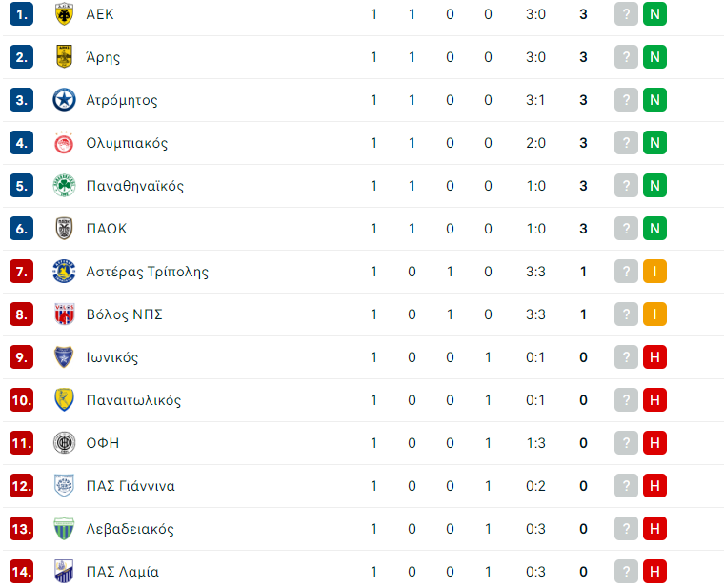Open the Ολυμπιακός team page link
724x588 pixels.
click(127, 143)
